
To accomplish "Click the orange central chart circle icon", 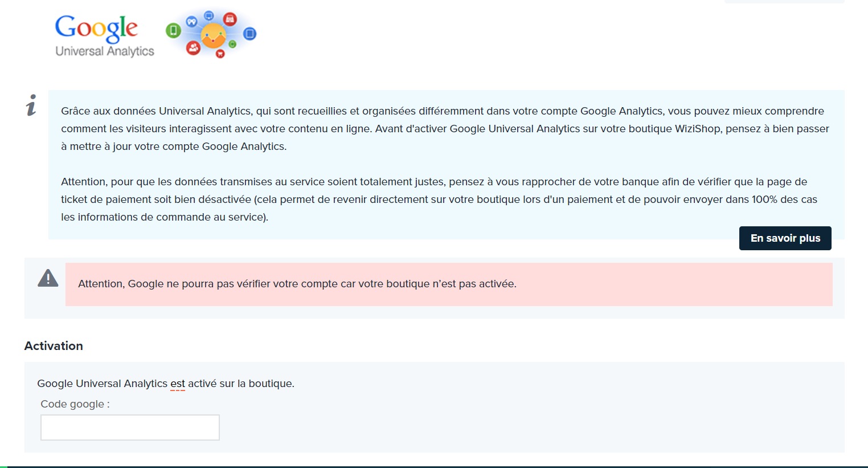I will 214,35.
